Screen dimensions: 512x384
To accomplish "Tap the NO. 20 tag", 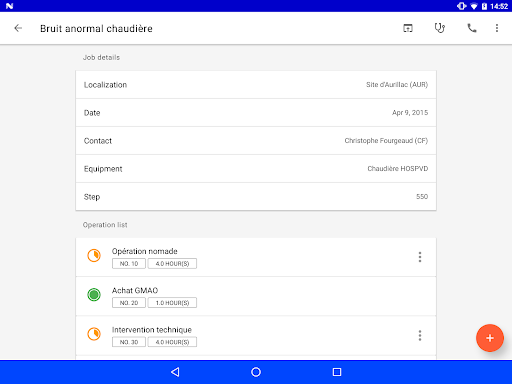I will point(129,303).
